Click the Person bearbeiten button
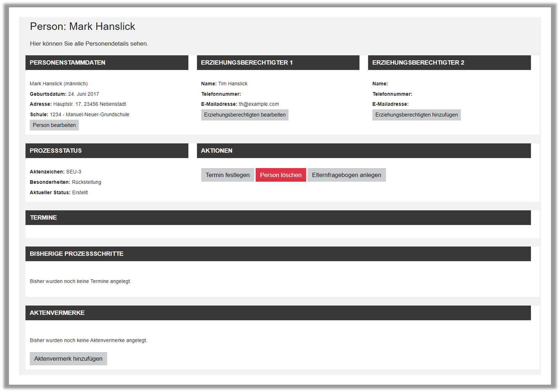Screen dimensions: 560x392 (x=54, y=125)
